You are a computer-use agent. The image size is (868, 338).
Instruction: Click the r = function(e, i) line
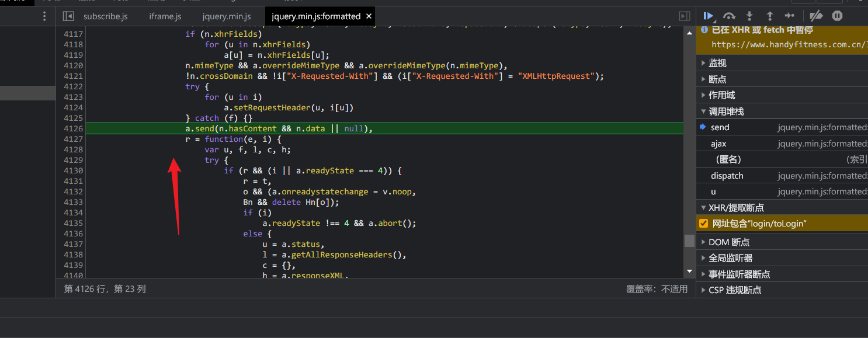[x=234, y=139]
